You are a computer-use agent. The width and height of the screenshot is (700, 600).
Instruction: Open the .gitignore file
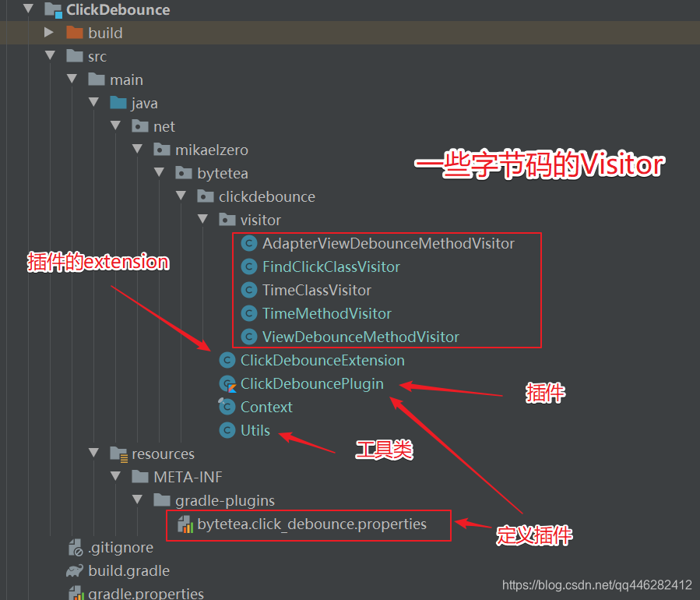(121, 547)
